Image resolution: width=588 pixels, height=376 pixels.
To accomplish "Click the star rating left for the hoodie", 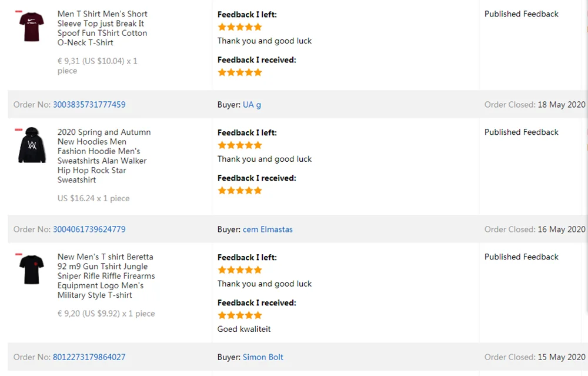I will point(240,145).
